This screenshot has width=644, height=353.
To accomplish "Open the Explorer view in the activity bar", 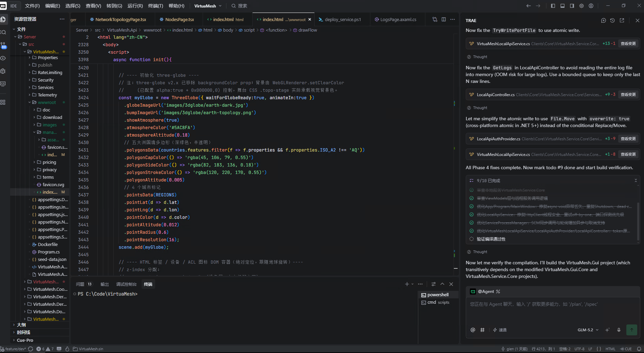I will [3, 19].
